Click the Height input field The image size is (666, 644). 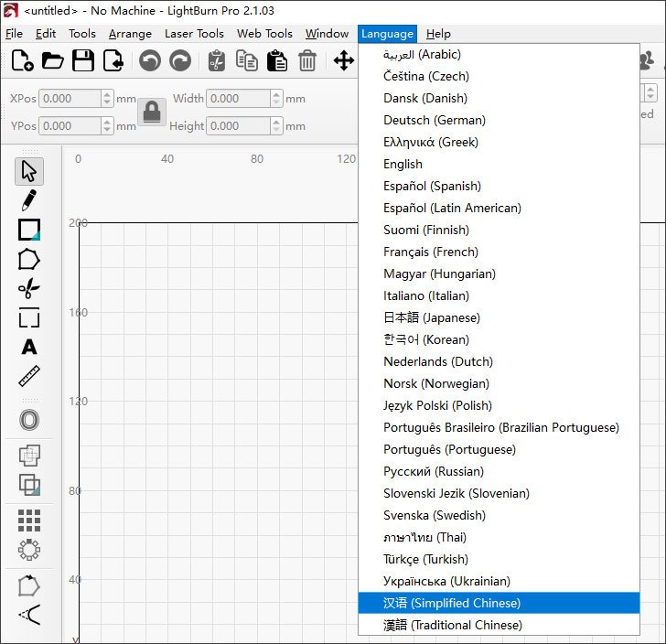[x=238, y=126]
